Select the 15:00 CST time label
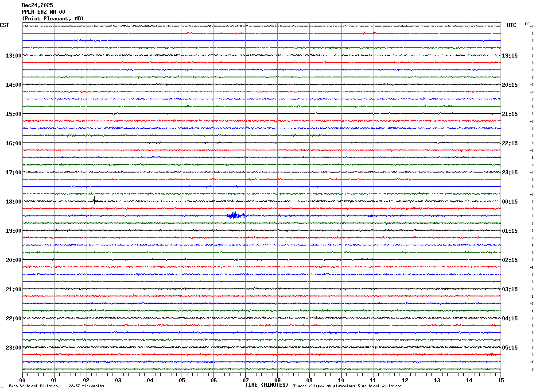536x392 pixels. tap(13, 114)
